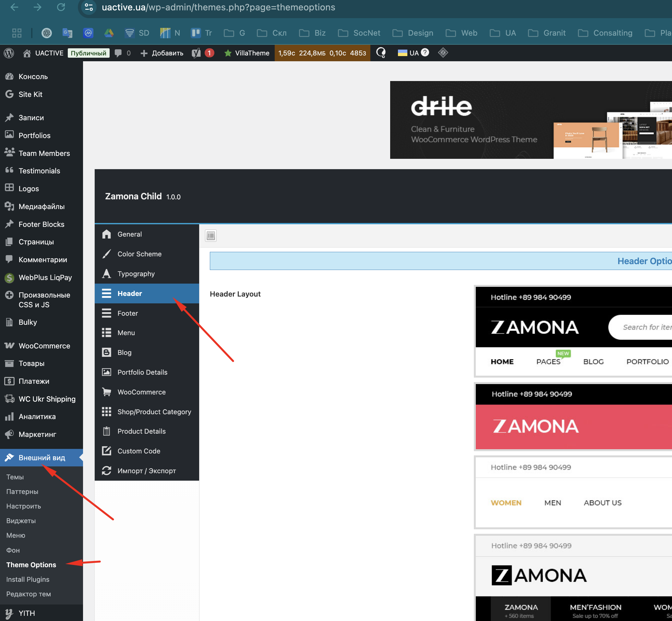Select Импорт / Экспорт tab
This screenshot has width=672, height=621.
coord(147,471)
